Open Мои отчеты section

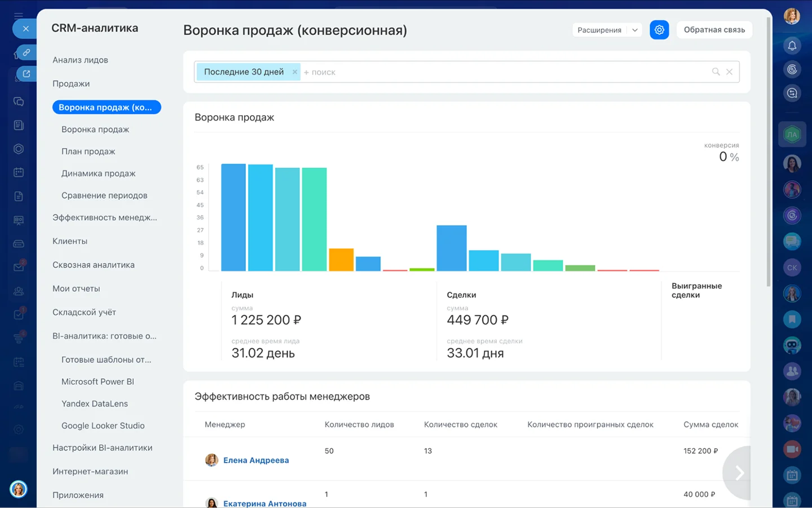tap(76, 288)
